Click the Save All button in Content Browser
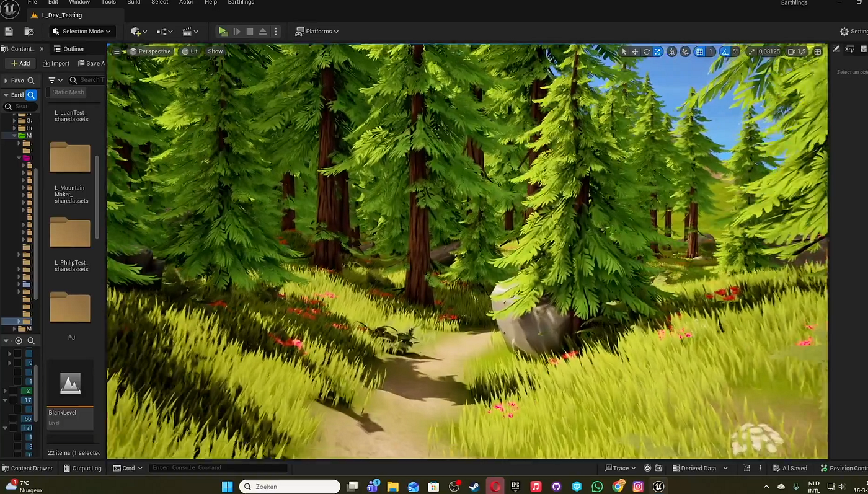The height and width of the screenshot is (494, 868). (91, 63)
